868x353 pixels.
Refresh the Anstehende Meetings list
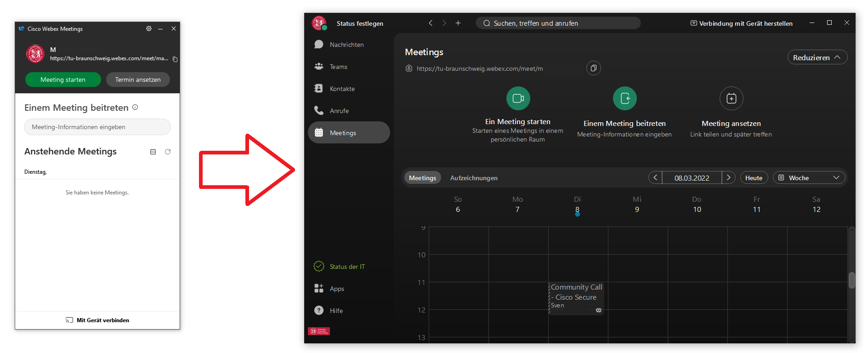(x=168, y=152)
